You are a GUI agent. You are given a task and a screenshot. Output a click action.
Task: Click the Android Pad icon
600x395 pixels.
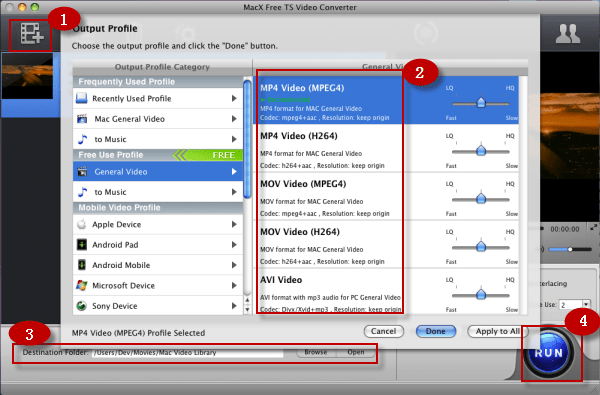click(x=82, y=245)
